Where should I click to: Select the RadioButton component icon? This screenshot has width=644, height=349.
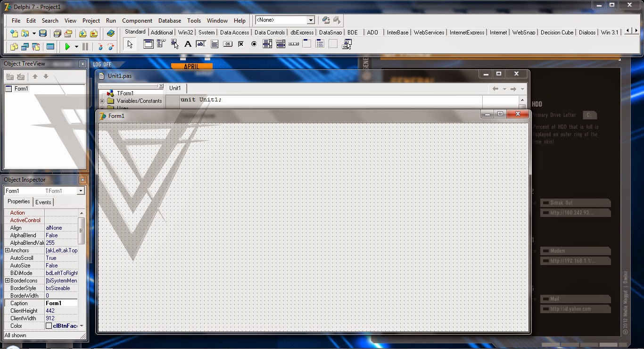(254, 44)
